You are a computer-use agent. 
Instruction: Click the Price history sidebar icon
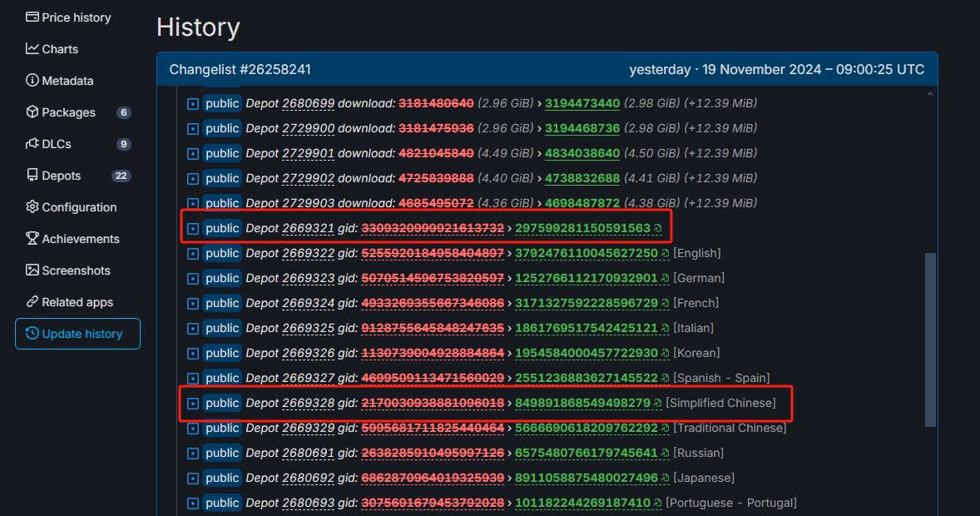click(x=32, y=17)
